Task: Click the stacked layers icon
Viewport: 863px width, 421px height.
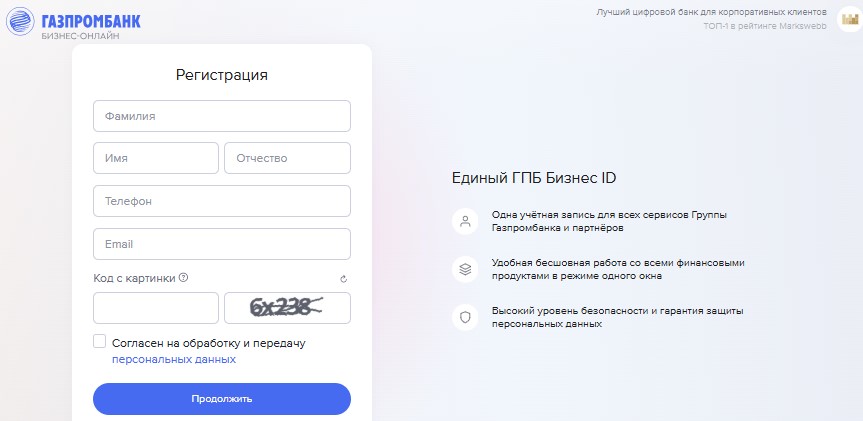Action: tap(464, 269)
